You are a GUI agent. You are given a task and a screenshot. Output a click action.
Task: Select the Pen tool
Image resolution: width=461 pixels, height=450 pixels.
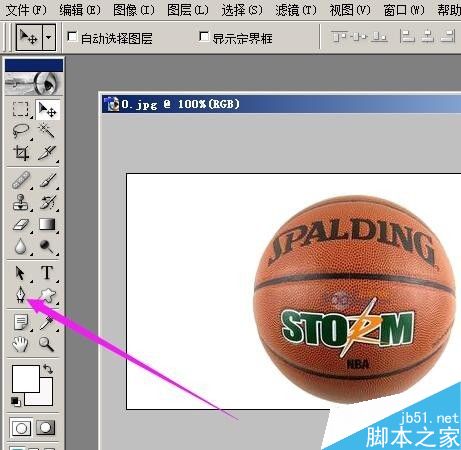click(20, 295)
